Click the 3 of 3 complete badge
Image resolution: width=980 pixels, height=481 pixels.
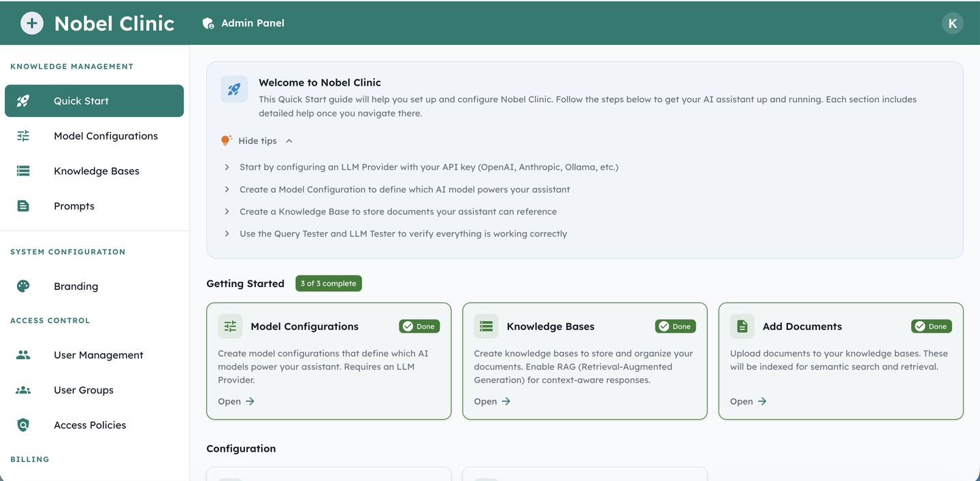(x=329, y=284)
